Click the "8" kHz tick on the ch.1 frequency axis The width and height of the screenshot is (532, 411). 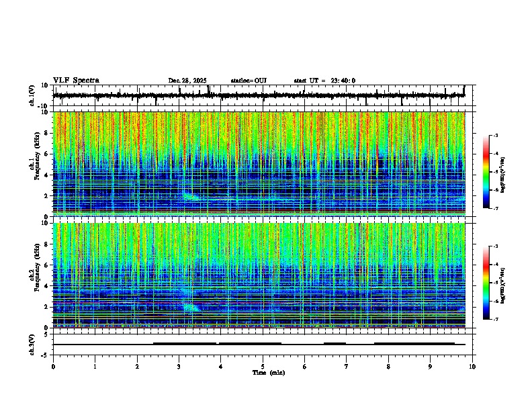(x=47, y=133)
